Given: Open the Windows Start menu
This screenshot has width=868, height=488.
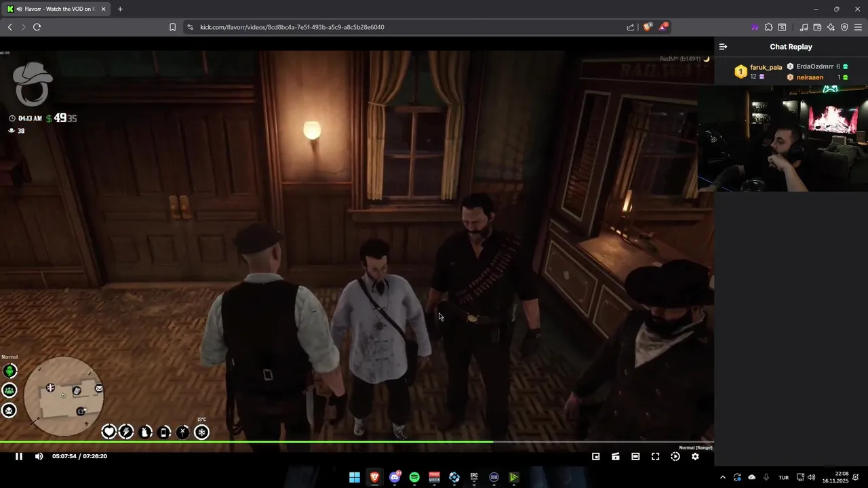Looking at the screenshot, I should pos(355,477).
